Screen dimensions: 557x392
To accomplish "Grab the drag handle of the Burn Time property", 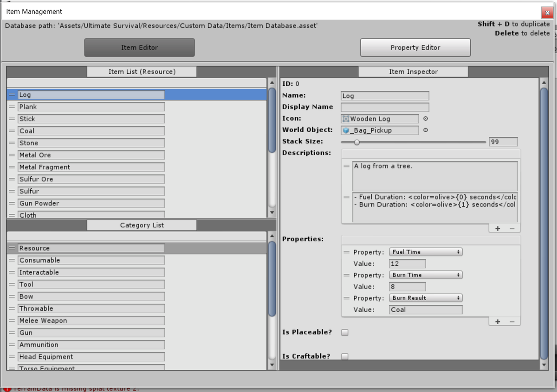I will [x=346, y=275].
